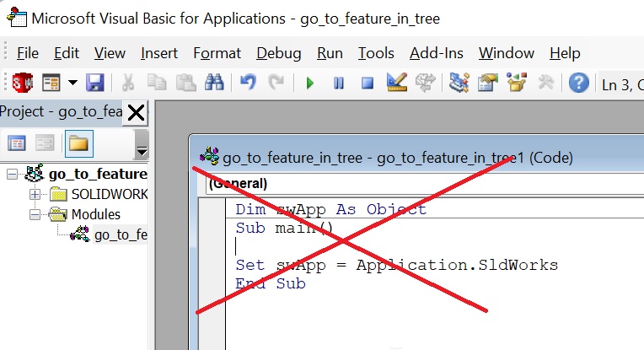
Task: Open the Insert menu
Action: (159, 53)
